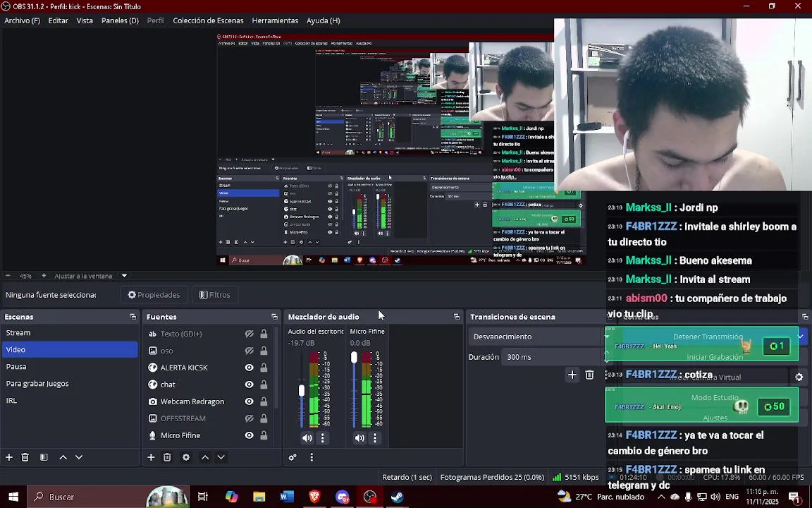812x508 pixels.
Task: Click the Filtros button
Action: 215,295
